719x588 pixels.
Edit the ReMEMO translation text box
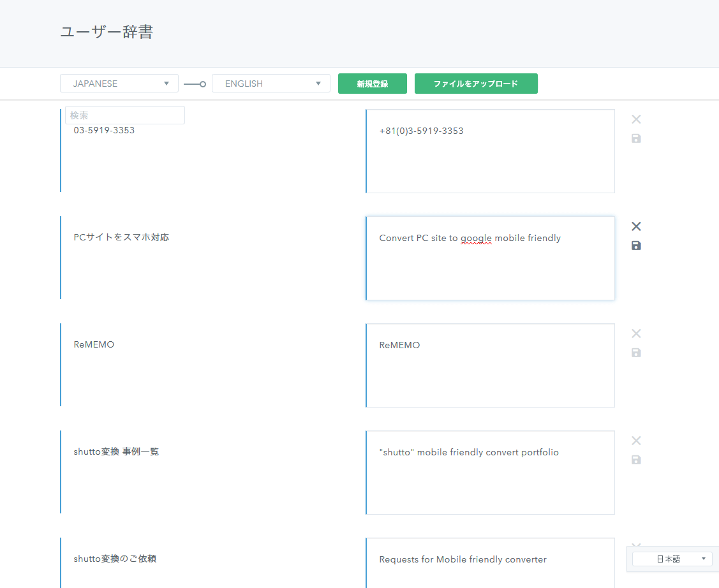490,365
